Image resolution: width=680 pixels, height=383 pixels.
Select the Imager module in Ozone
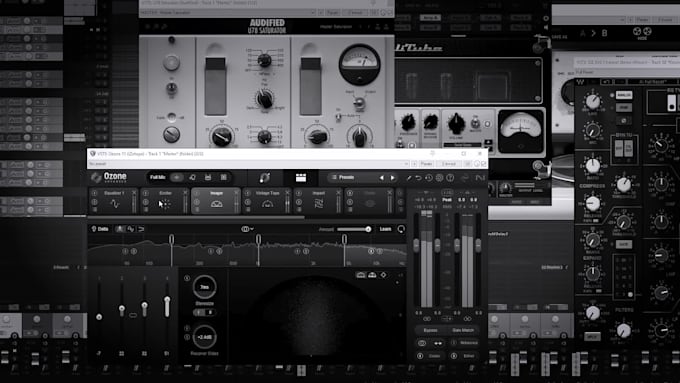pyautogui.click(x=216, y=201)
